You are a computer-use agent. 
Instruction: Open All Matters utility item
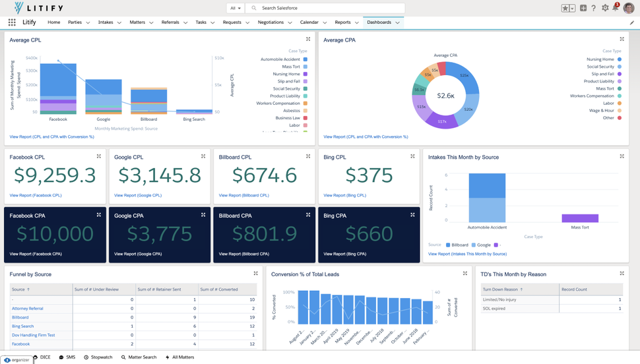[x=179, y=357]
